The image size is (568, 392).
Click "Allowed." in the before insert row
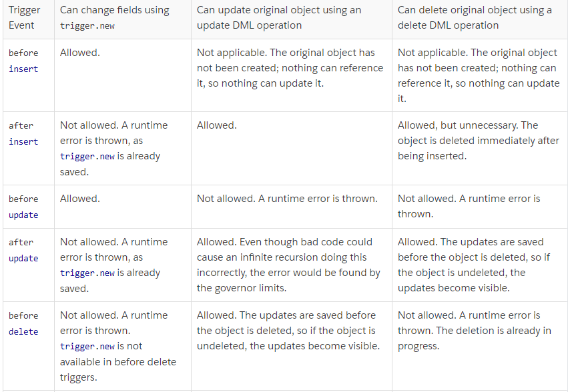(79, 53)
